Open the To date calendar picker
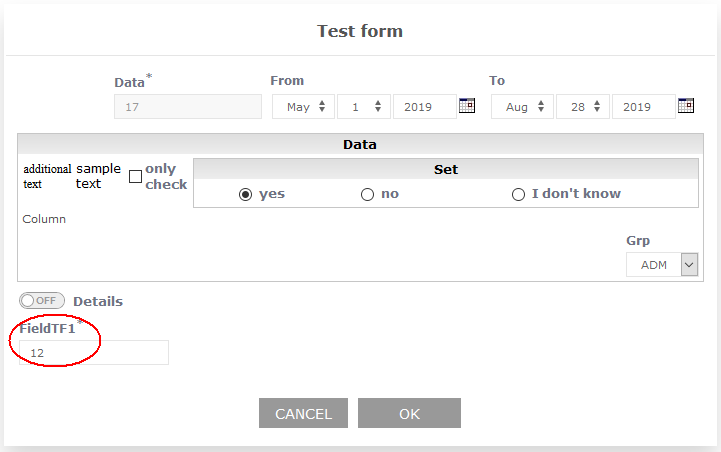Viewport: 721px width, 452px height. (685, 106)
